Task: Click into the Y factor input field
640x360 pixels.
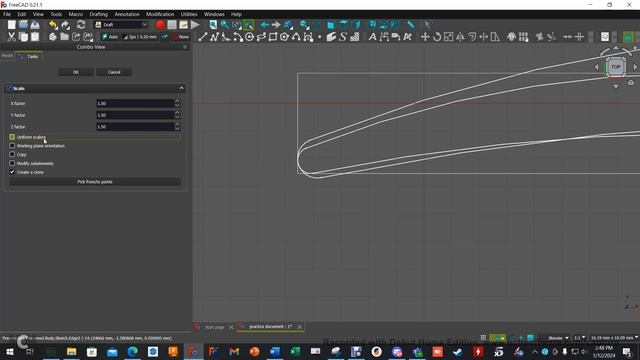Action: click(135, 115)
